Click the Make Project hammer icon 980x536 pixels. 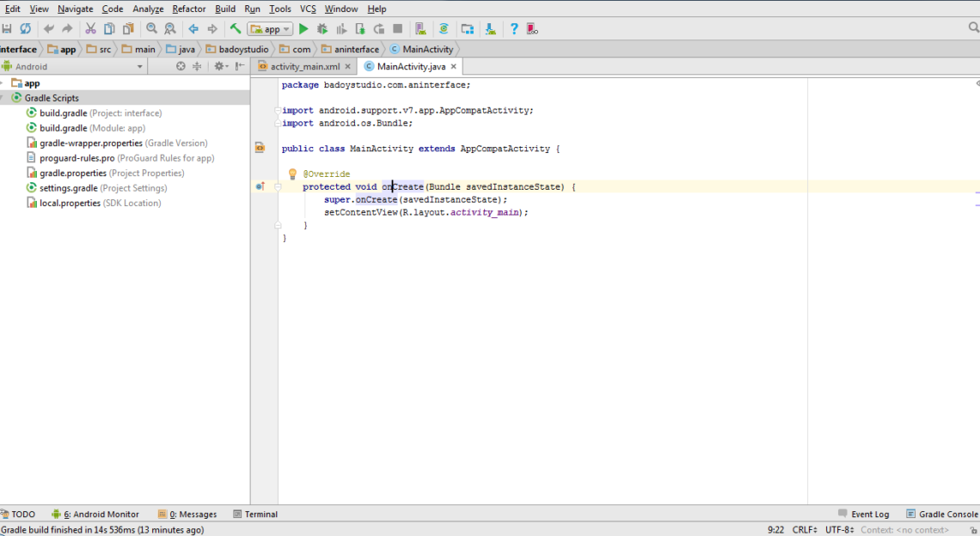pyautogui.click(x=235, y=29)
